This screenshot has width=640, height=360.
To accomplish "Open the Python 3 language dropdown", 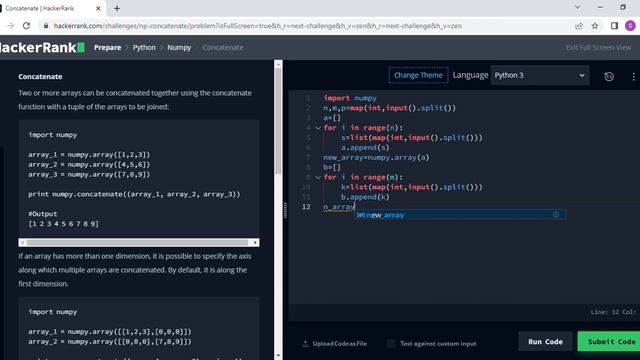I will coord(540,75).
